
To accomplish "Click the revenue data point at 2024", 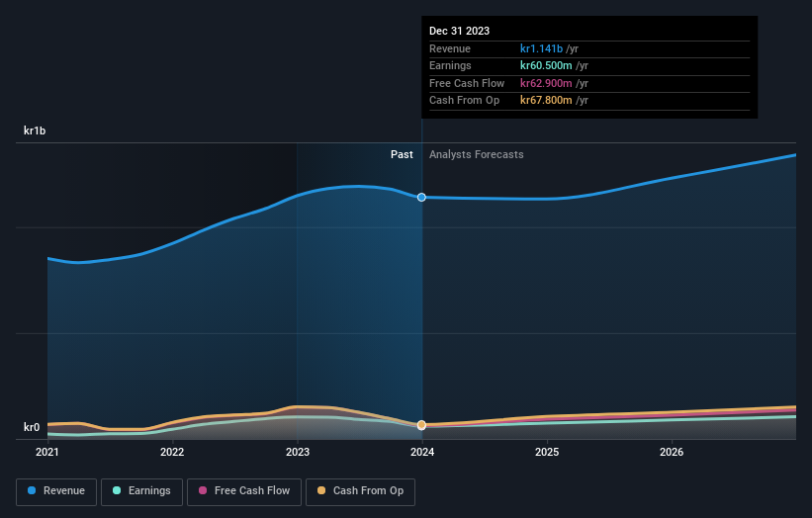I will 421,197.
